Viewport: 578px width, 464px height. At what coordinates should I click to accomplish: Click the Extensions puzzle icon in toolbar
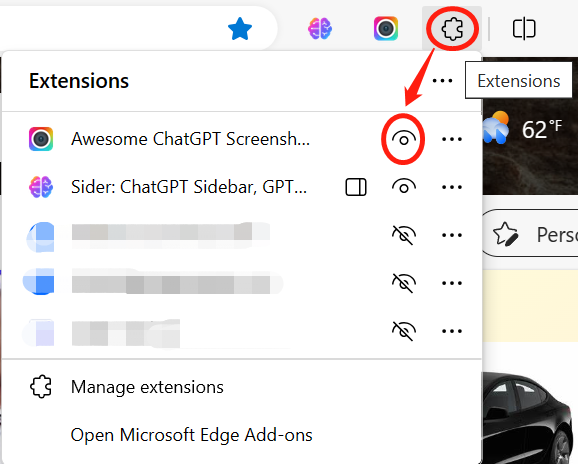coord(452,29)
